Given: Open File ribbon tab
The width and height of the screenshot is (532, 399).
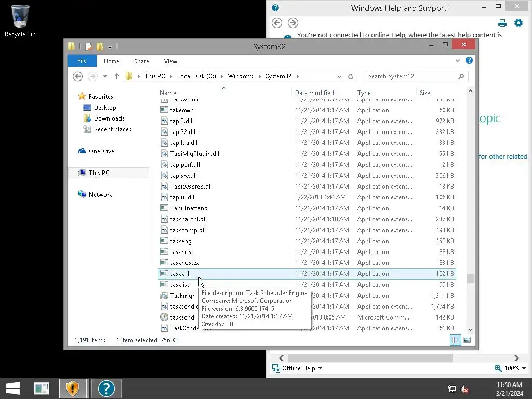Looking at the screenshot, I should pyautogui.click(x=82, y=61).
